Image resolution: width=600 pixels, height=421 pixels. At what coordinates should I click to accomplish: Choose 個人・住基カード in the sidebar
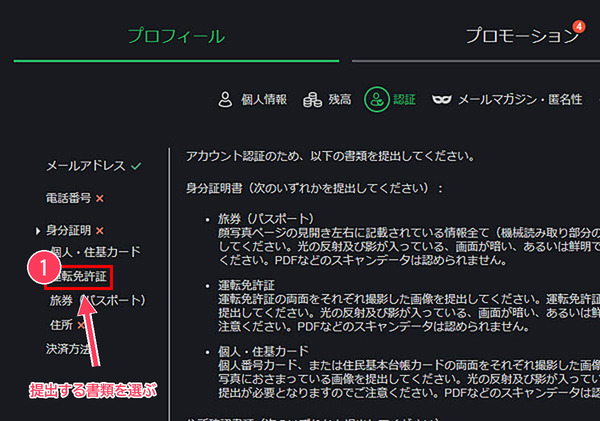tap(95, 252)
